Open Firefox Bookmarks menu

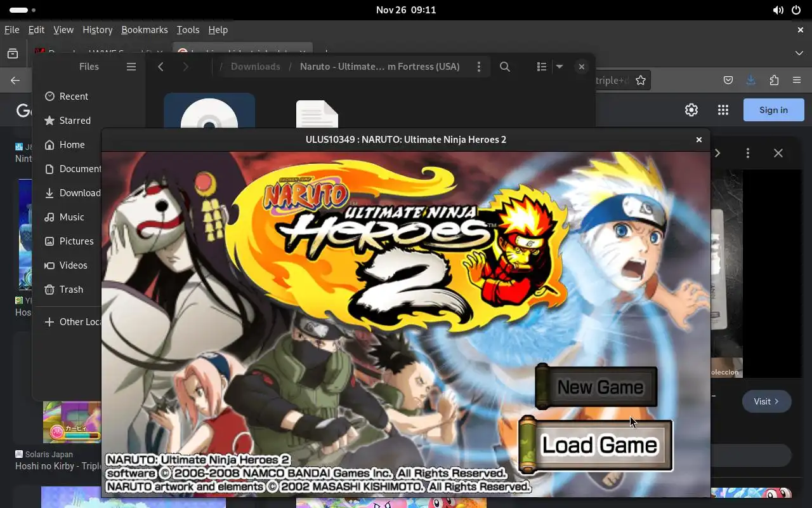[145, 30]
